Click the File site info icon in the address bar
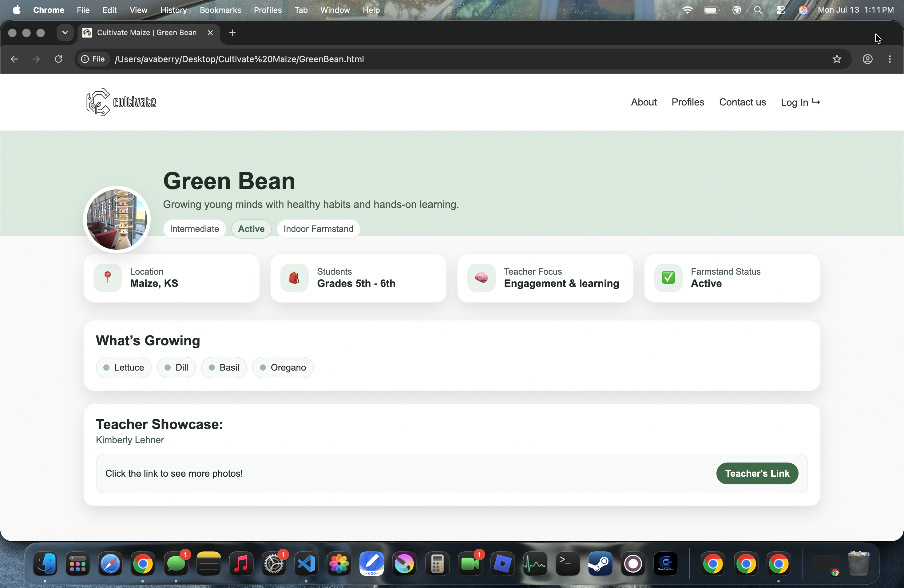904x588 pixels. tap(93, 59)
